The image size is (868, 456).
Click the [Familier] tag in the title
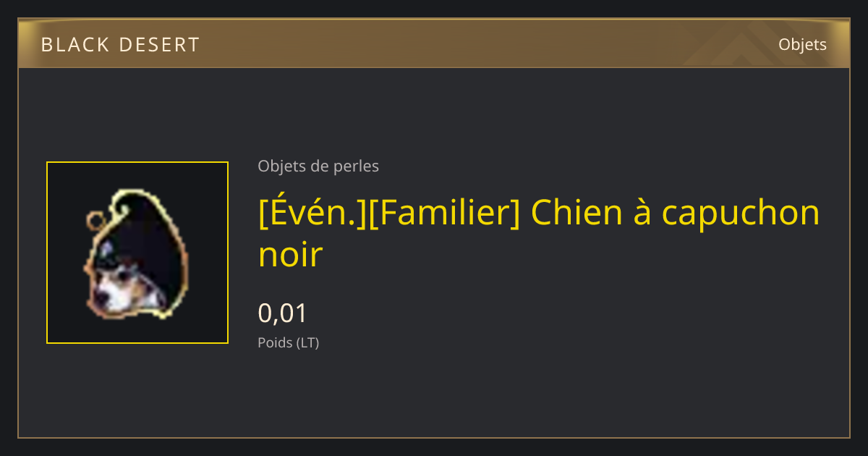coord(444,213)
